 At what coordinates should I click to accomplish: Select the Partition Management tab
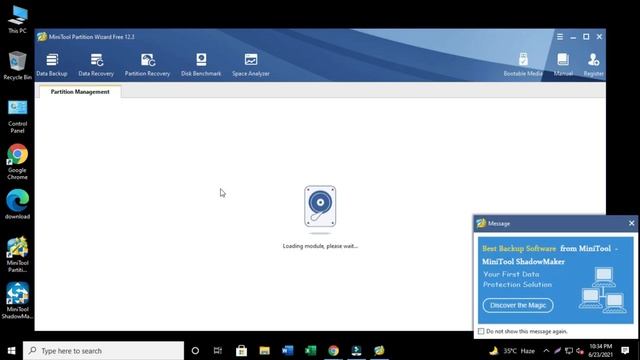[80, 92]
